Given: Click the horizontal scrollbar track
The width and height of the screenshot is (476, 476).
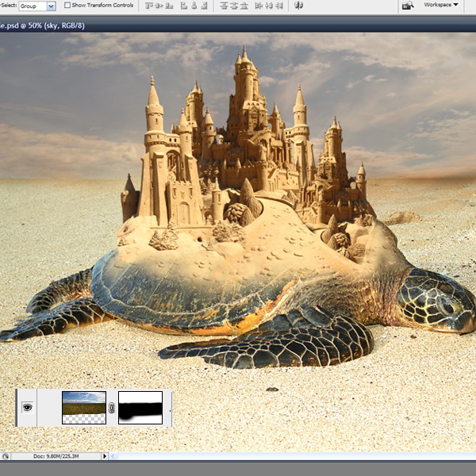Looking at the screenshot, I should pos(297,456).
